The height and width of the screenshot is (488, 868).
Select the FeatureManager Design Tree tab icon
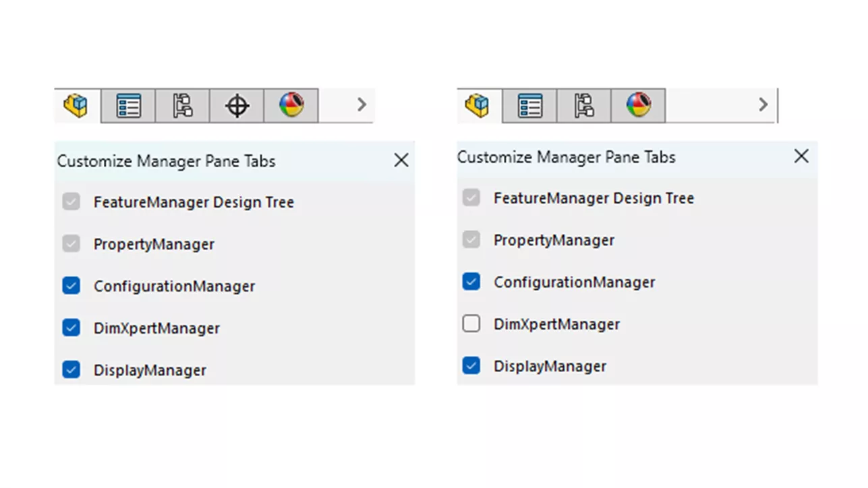pyautogui.click(x=76, y=105)
